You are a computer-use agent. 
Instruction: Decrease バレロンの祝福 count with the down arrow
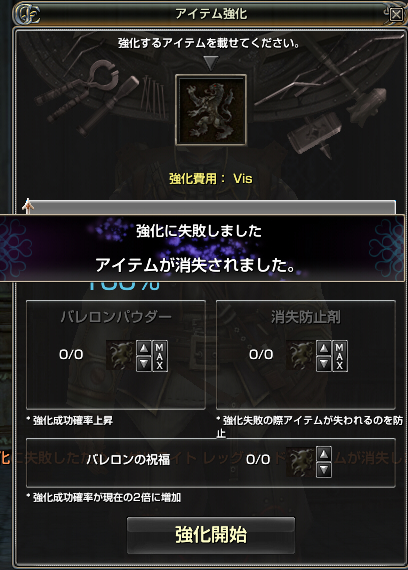(324, 469)
